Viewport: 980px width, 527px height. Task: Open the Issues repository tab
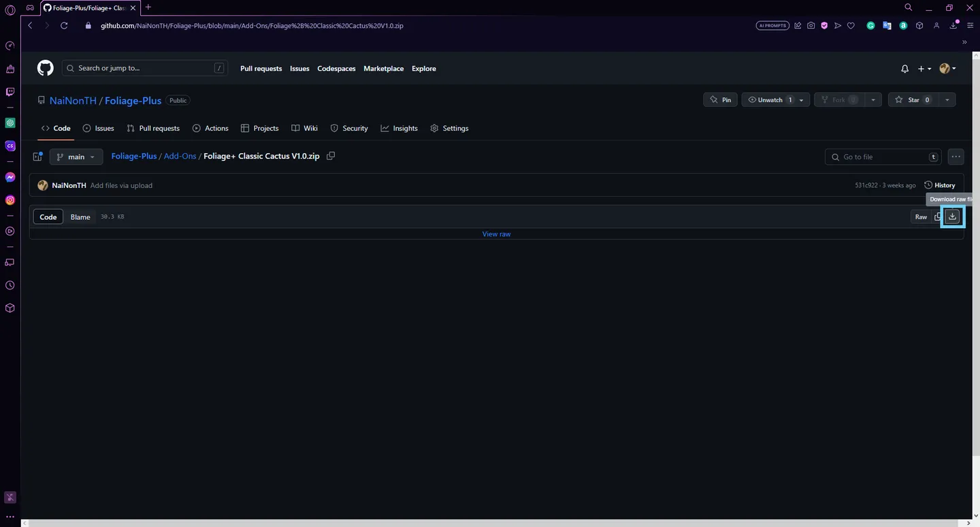pos(98,128)
